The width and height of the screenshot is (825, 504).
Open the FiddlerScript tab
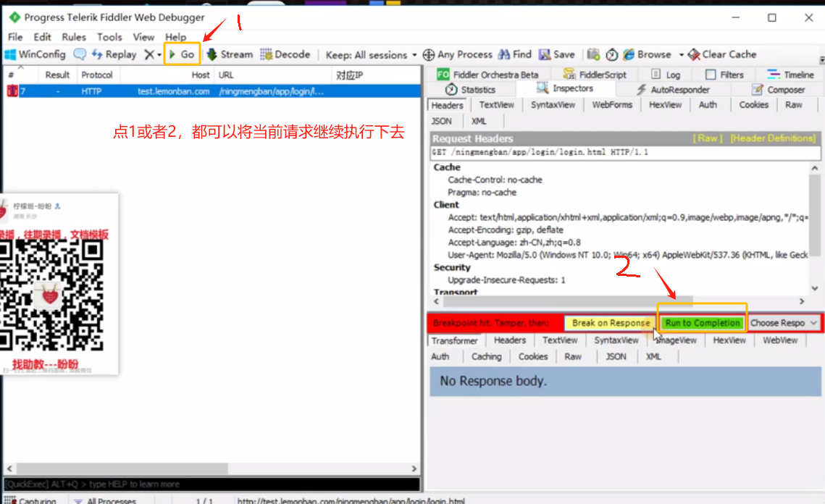pos(595,75)
